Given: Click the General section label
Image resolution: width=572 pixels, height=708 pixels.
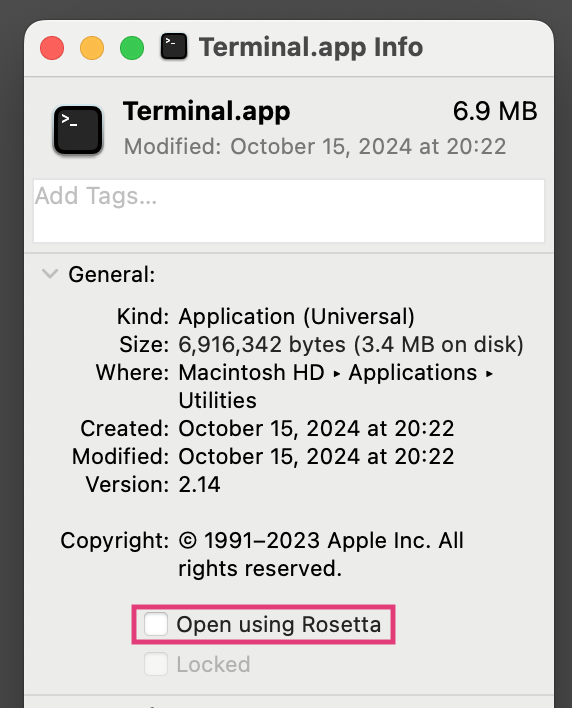Looking at the screenshot, I should point(112,275).
